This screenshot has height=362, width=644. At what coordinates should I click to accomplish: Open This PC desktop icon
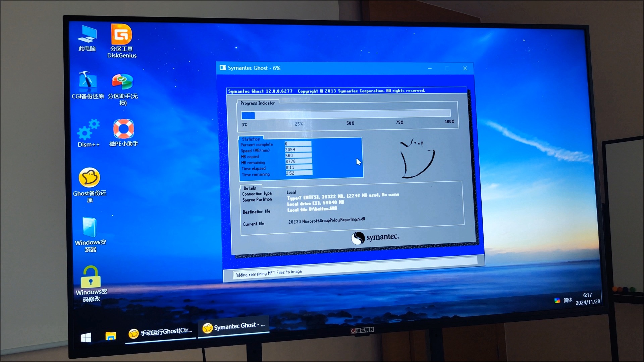click(87, 35)
